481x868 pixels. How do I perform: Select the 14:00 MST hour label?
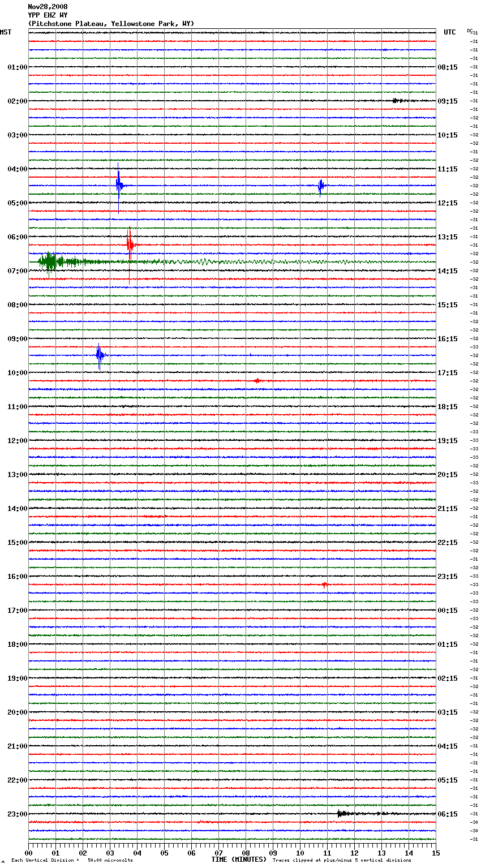point(18,509)
